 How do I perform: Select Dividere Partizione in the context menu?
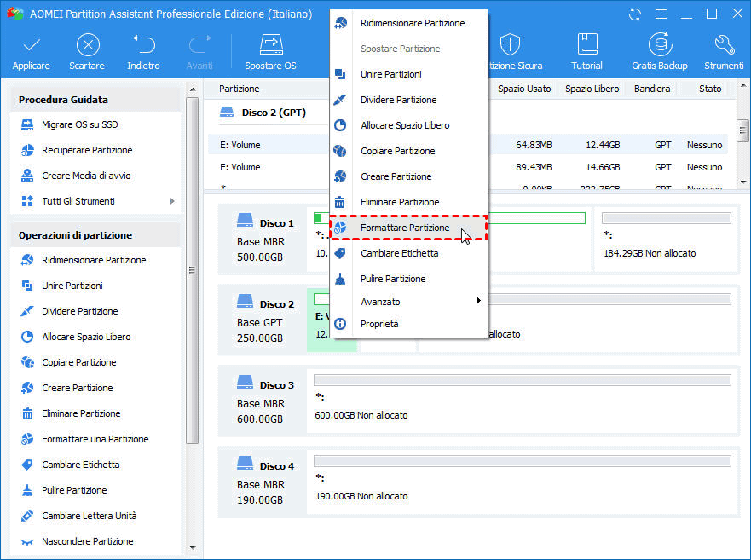(x=398, y=100)
